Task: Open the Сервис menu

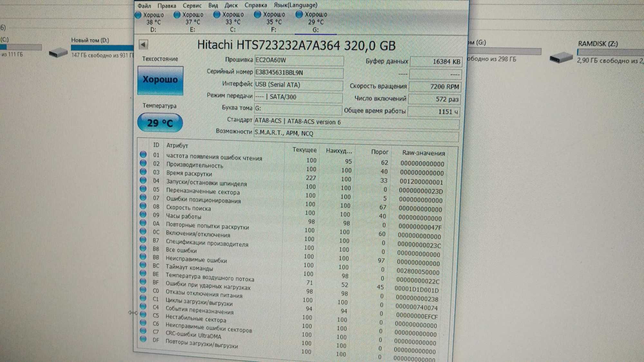Action: pos(192,6)
